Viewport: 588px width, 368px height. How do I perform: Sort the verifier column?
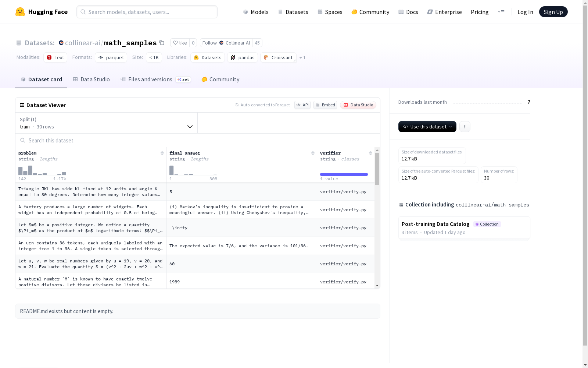[x=370, y=153]
